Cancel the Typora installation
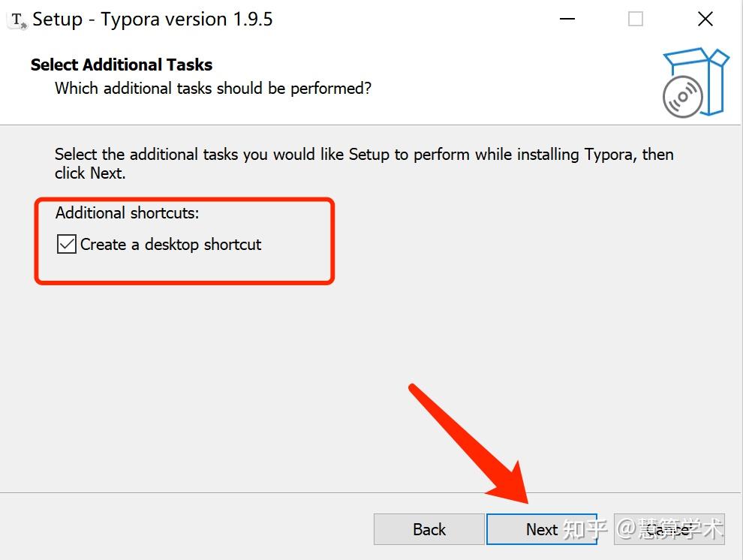Screen dimensions: 743x560 668,529
